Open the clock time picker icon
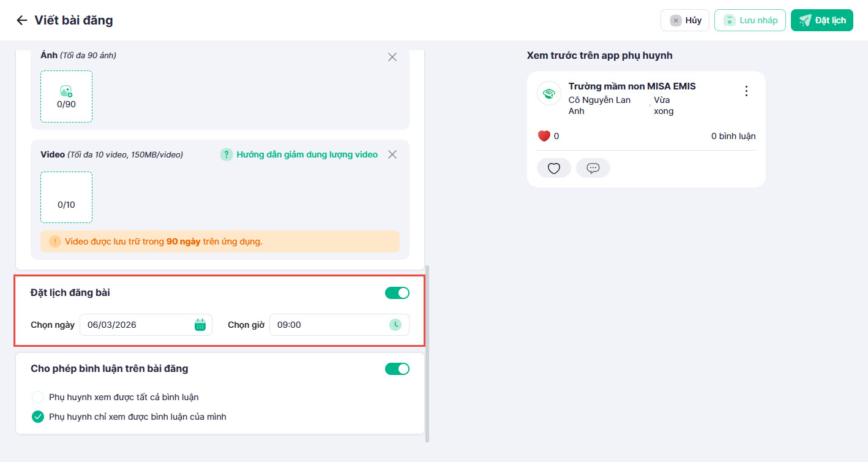Screen dimensions: 868x462 click(x=396, y=325)
